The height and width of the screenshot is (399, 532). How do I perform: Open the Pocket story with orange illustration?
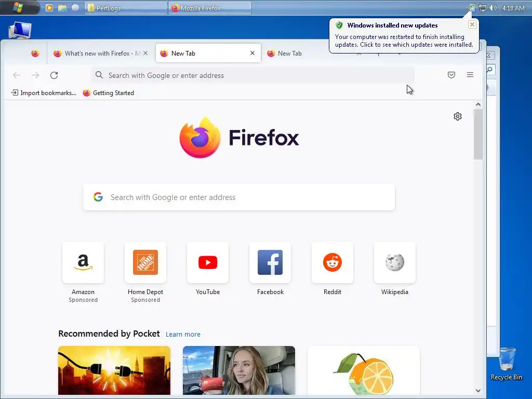[363, 370]
